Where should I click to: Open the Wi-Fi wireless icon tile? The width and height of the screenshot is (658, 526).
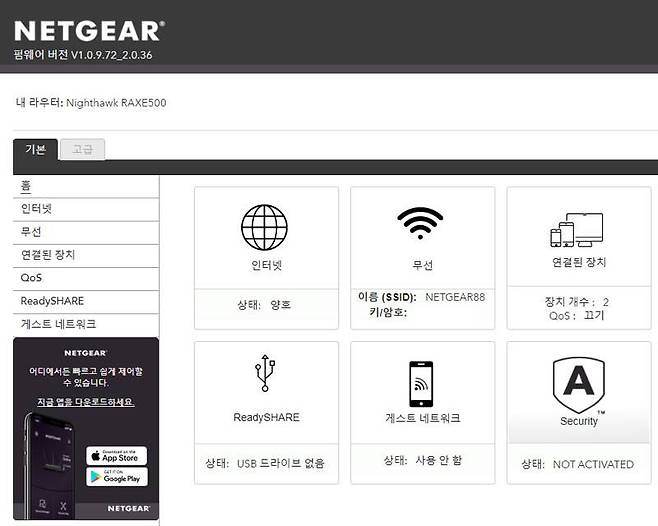pyautogui.click(x=422, y=225)
